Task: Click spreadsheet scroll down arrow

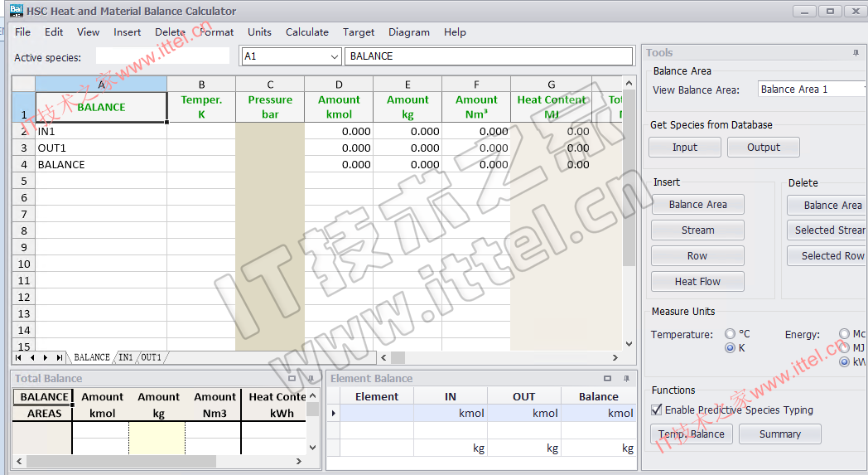Action: pyautogui.click(x=629, y=344)
